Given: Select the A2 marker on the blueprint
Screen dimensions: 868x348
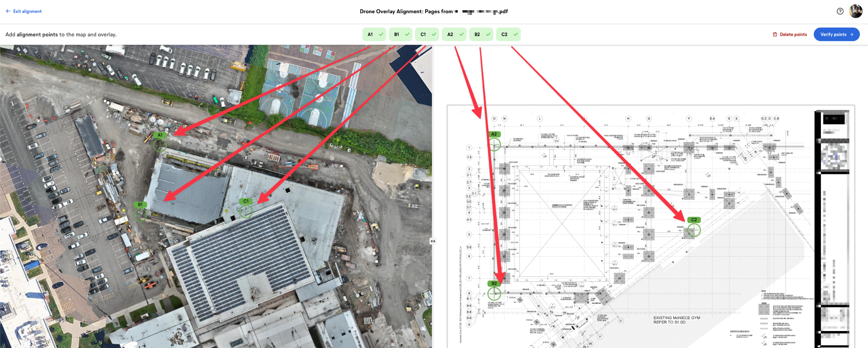Looking at the screenshot, I should pos(494,144).
